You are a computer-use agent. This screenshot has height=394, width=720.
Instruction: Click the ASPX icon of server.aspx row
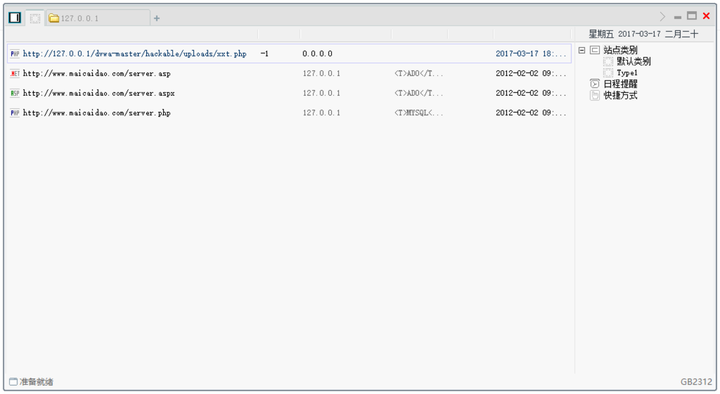15,93
